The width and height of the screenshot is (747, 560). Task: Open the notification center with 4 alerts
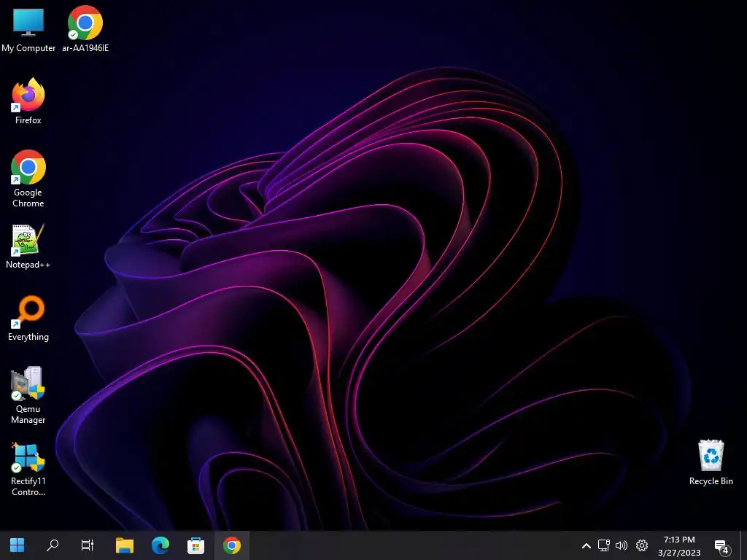coord(722,547)
